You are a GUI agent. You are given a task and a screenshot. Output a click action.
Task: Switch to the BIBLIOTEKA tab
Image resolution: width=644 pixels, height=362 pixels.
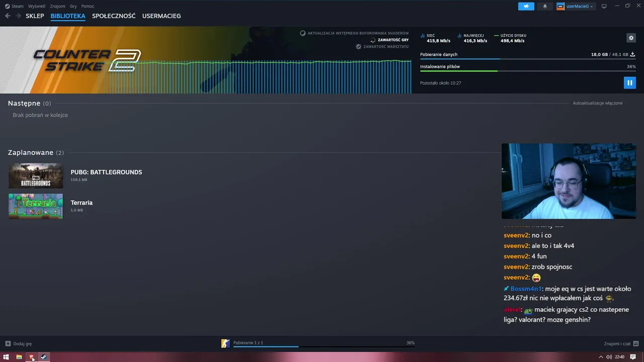68,16
